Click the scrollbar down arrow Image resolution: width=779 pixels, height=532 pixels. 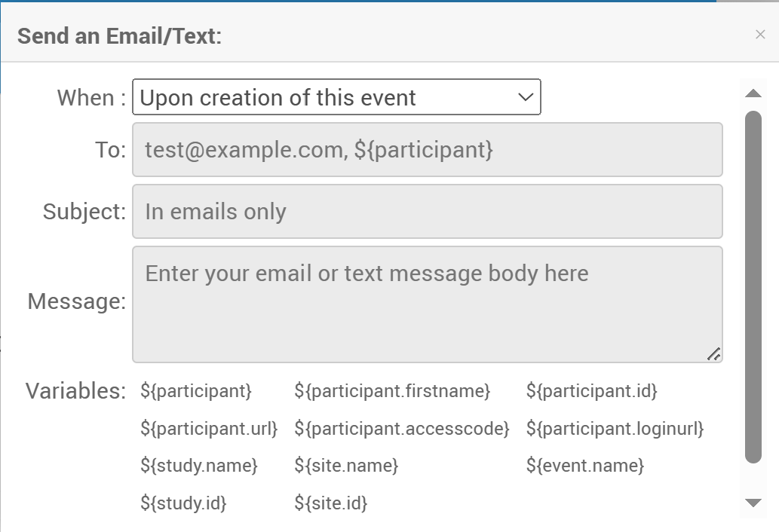point(753,503)
